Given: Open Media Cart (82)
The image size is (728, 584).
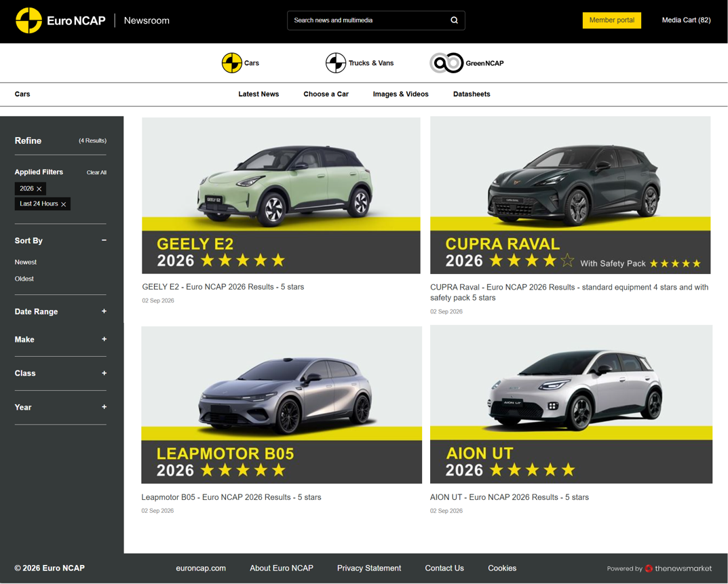Looking at the screenshot, I should click(686, 20).
